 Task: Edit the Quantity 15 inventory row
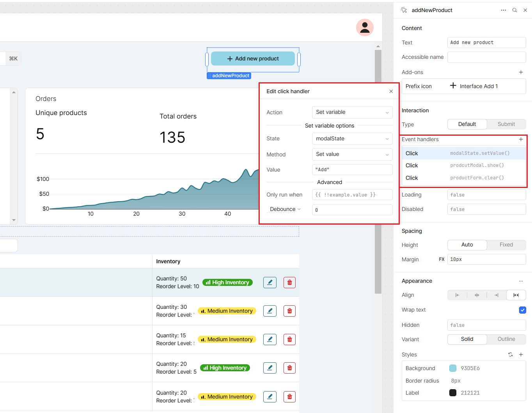tap(270, 339)
